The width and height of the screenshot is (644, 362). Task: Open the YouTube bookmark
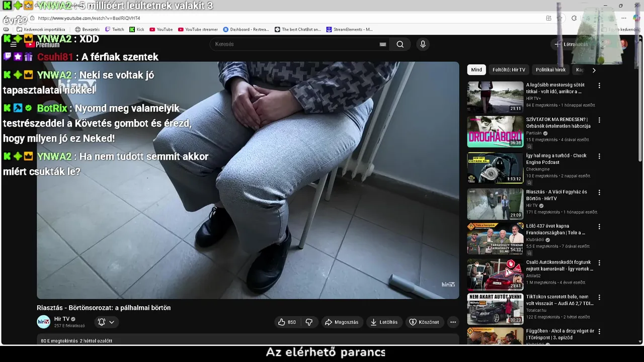pos(161,30)
